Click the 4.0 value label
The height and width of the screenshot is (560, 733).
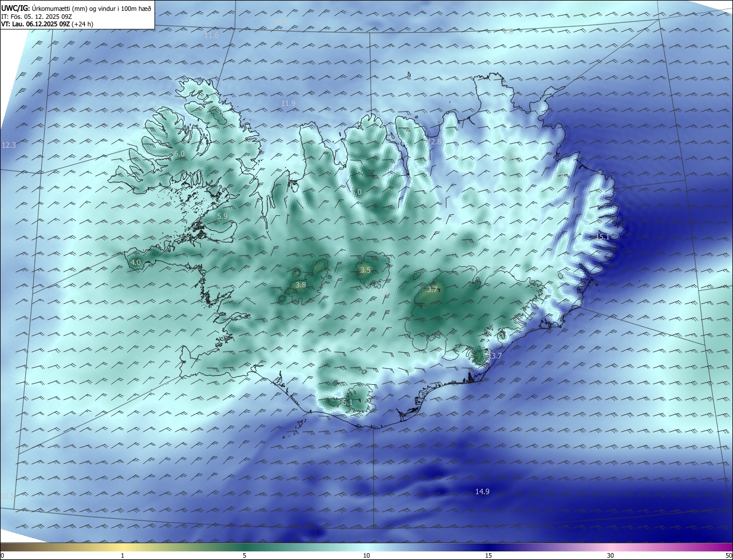pyautogui.click(x=136, y=263)
